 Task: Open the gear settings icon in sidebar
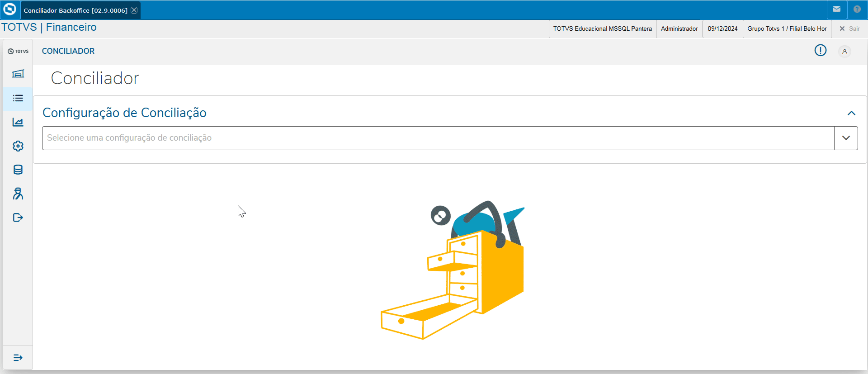tap(18, 146)
